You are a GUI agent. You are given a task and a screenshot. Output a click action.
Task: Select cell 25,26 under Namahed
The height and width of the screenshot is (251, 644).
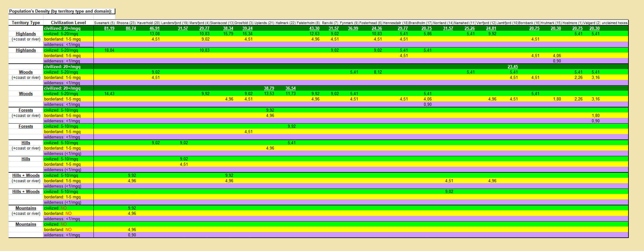(470, 28)
